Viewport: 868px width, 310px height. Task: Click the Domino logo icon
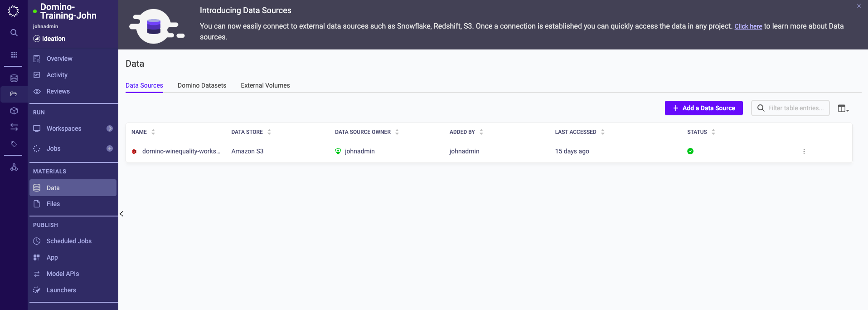tap(14, 11)
